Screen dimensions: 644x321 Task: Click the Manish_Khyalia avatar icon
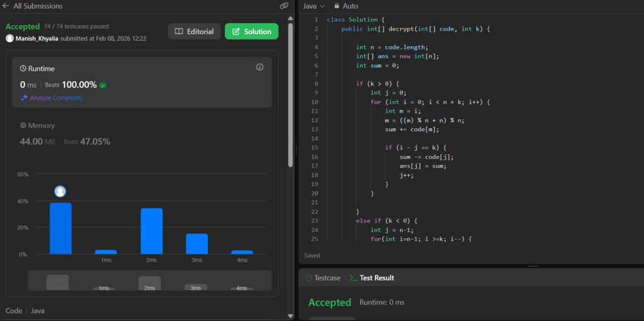click(x=9, y=39)
